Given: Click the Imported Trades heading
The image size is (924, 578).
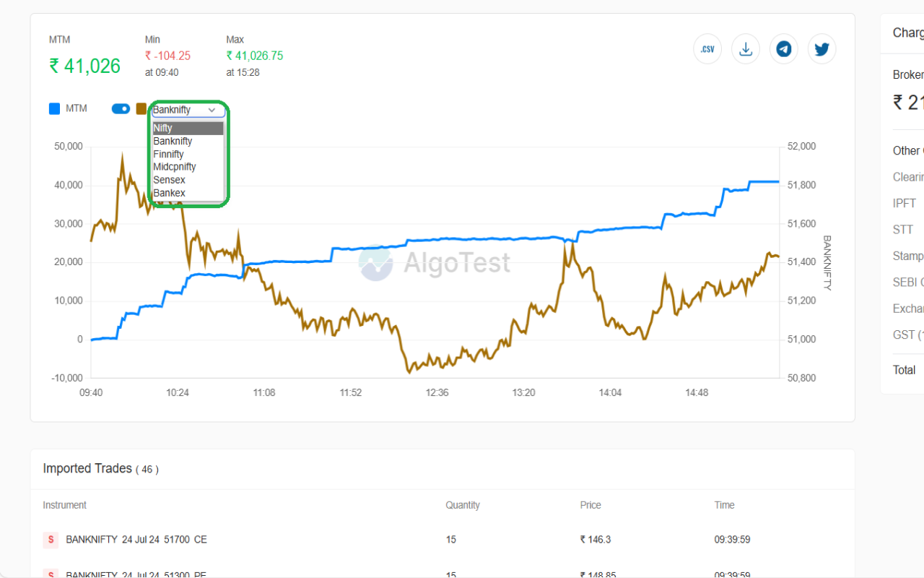Looking at the screenshot, I should point(87,468).
